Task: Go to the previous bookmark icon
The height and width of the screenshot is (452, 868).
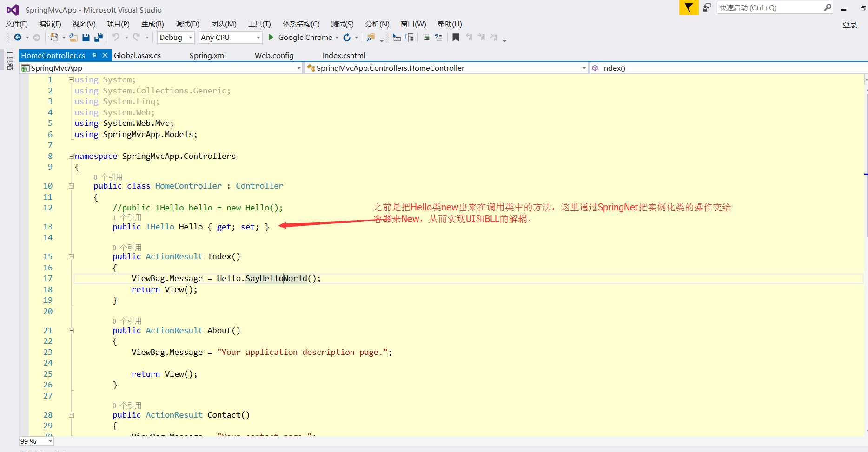Action: pos(469,37)
